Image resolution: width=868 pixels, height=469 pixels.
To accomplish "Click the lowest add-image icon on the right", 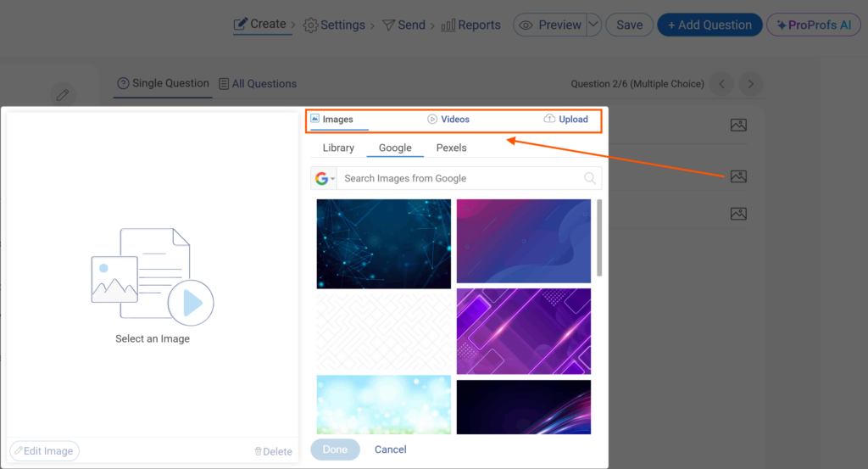I will 738,214.
